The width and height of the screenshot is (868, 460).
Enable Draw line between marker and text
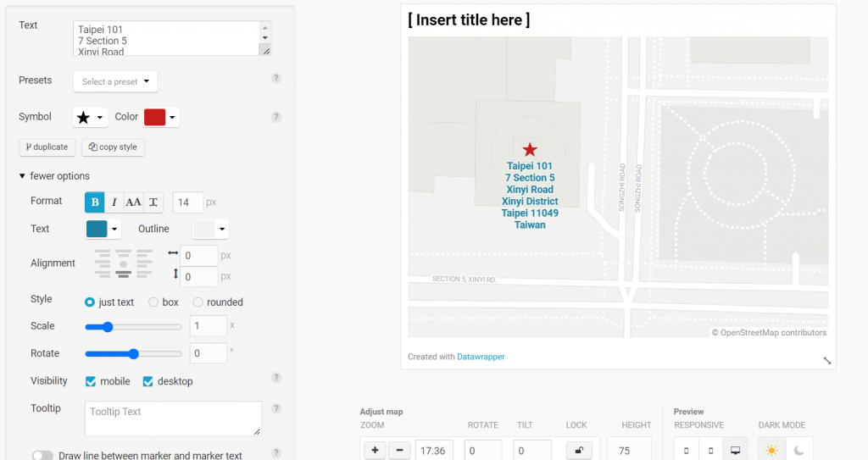(42, 456)
